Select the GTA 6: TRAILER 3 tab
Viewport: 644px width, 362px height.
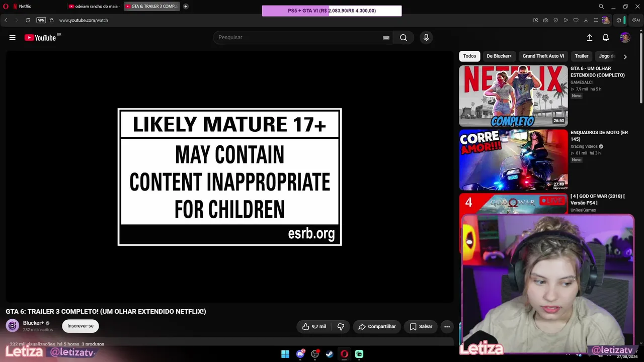pyautogui.click(x=152, y=7)
